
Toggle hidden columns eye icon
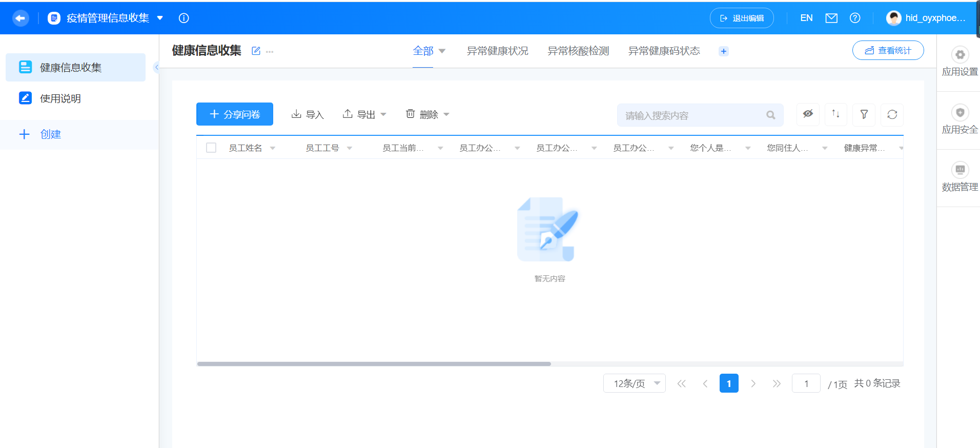click(808, 114)
